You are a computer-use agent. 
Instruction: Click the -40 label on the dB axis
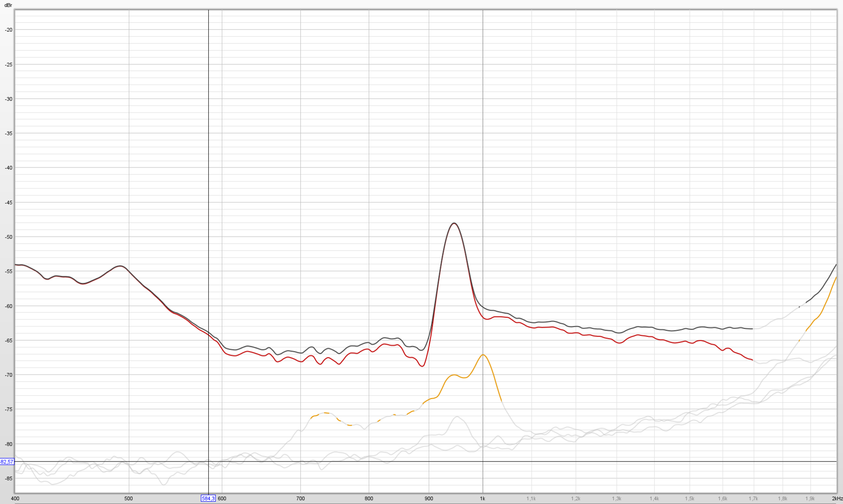8,168
